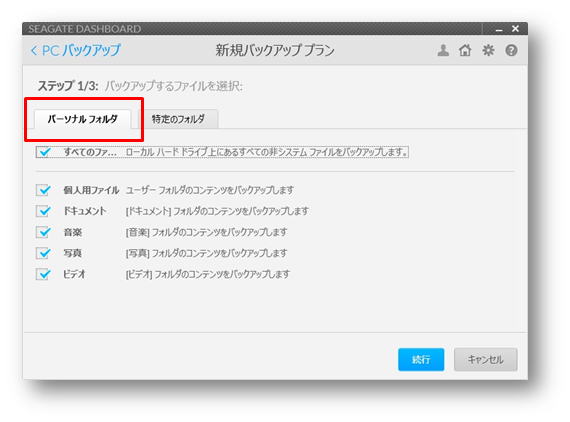Go to the Home icon

(465, 50)
